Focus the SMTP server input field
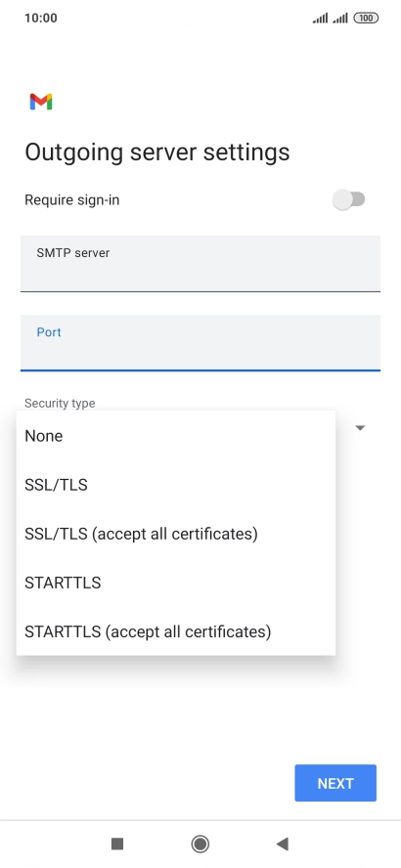Viewport: 401px width, 868px height. click(x=200, y=264)
